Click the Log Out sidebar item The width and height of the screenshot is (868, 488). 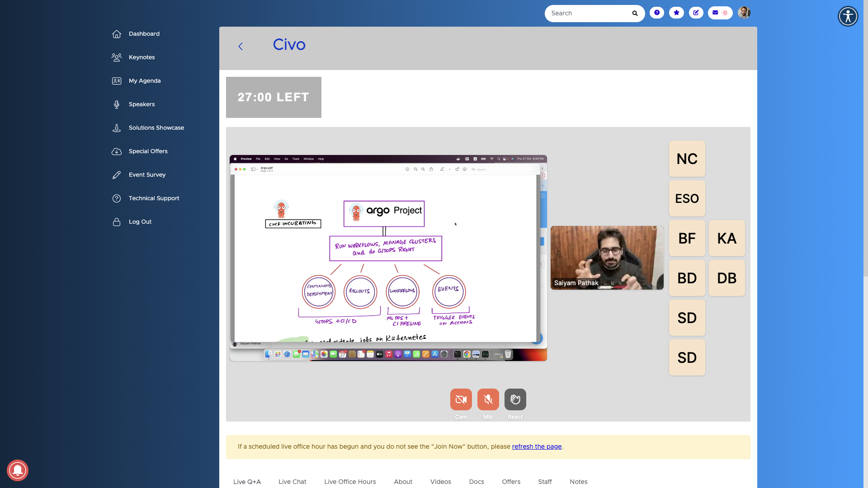click(x=140, y=222)
